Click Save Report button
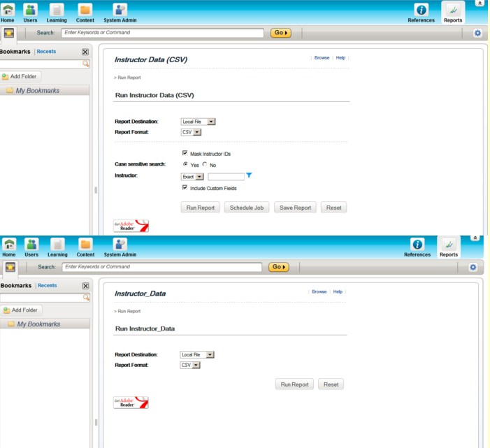Screen dimensions: 490x448 (x=295, y=208)
